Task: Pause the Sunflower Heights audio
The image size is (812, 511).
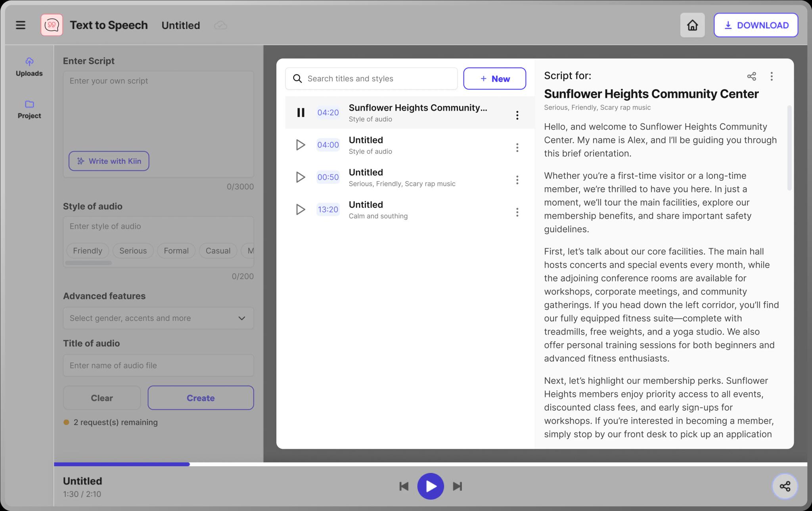Action: (301, 113)
